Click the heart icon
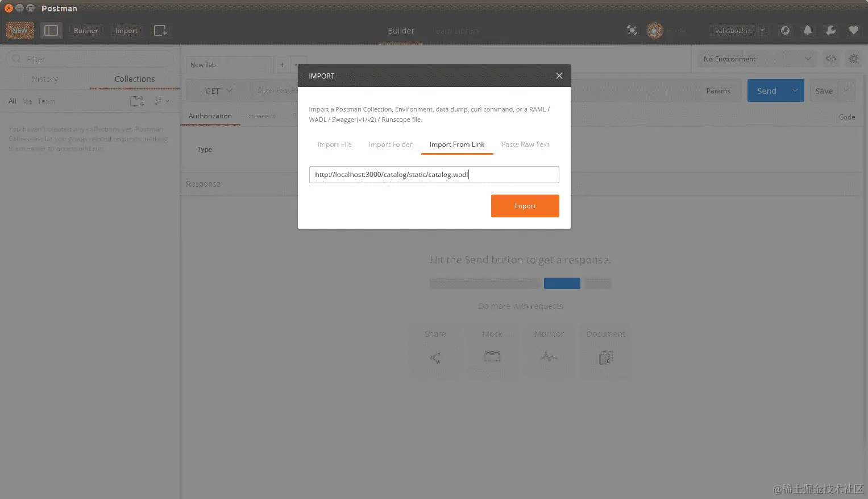This screenshot has width=868, height=499. (853, 31)
